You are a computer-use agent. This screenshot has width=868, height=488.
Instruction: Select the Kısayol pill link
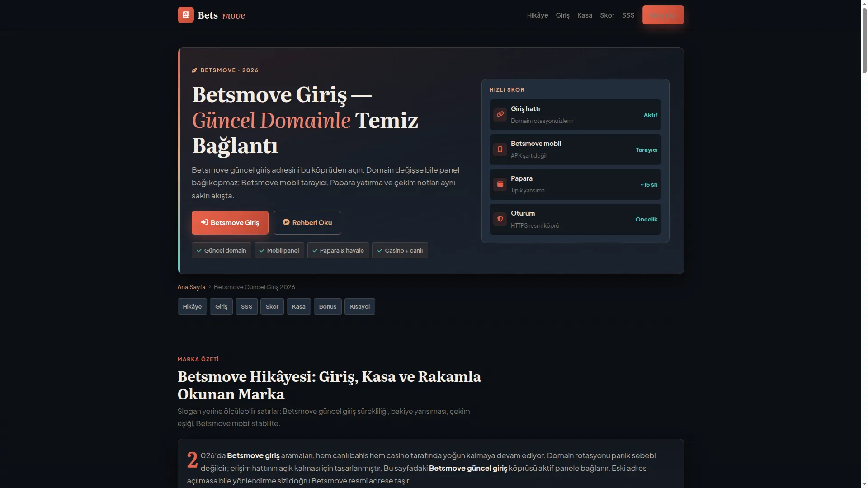pyautogui.click(x=360, y=307)
